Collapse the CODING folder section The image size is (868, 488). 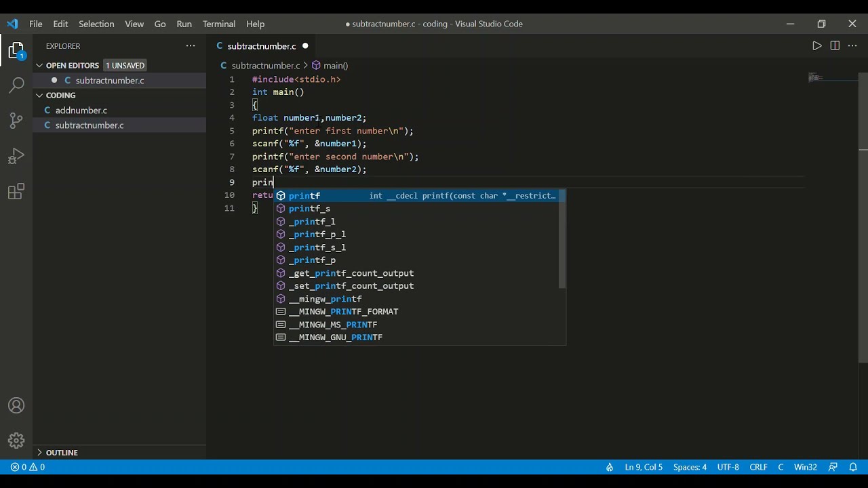[39, 95]
